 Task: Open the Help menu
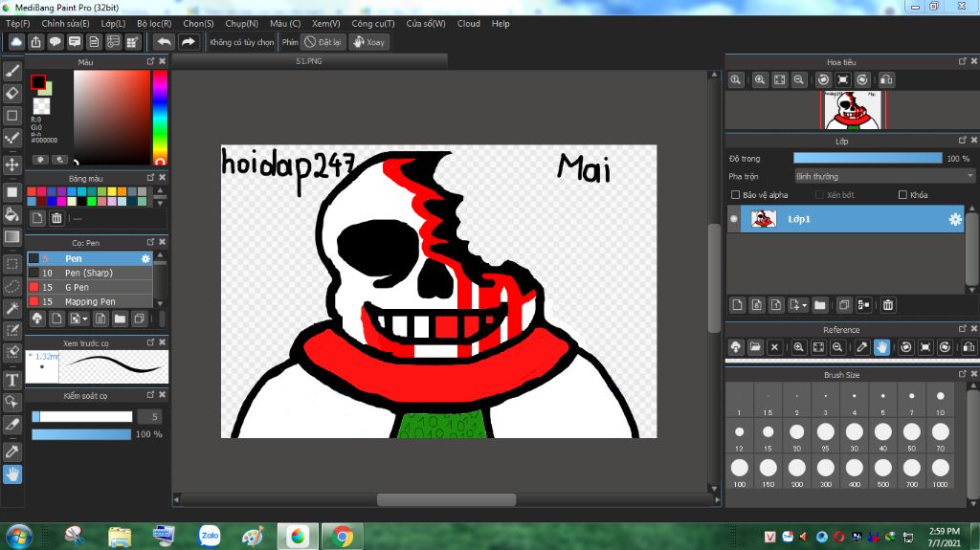point(501,24)
